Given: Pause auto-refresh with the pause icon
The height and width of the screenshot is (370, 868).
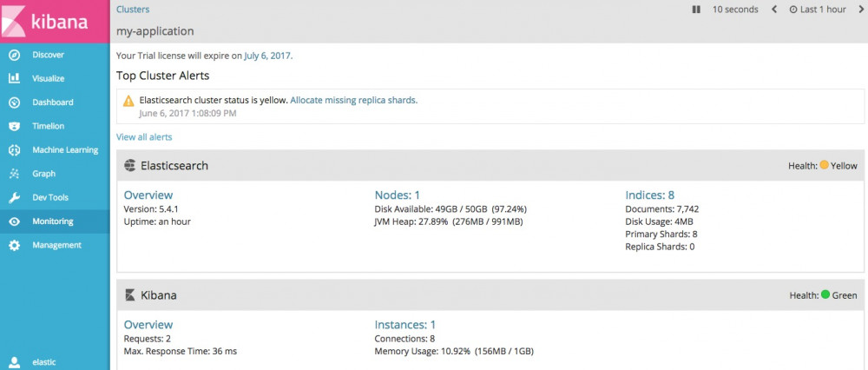Looking at the screenshot, I should (x=696, y=10).
